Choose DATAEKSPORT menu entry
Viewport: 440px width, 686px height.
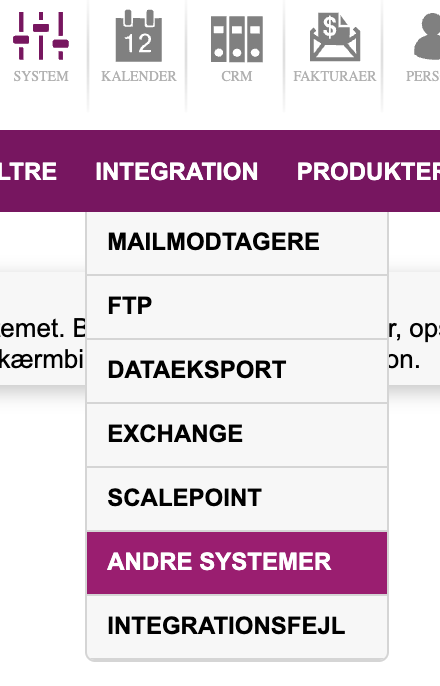(x=237, y=371)
